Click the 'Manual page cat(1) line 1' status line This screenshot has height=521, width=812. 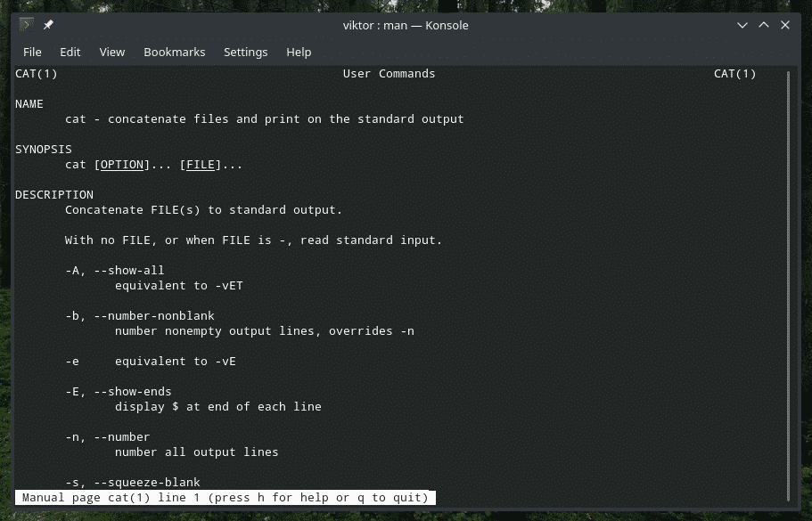[226, 498]
